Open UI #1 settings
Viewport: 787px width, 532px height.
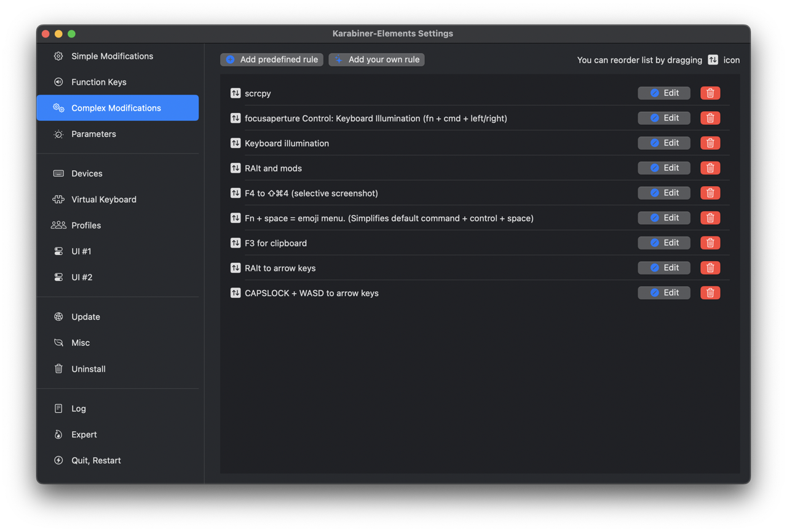coord(117,251)
